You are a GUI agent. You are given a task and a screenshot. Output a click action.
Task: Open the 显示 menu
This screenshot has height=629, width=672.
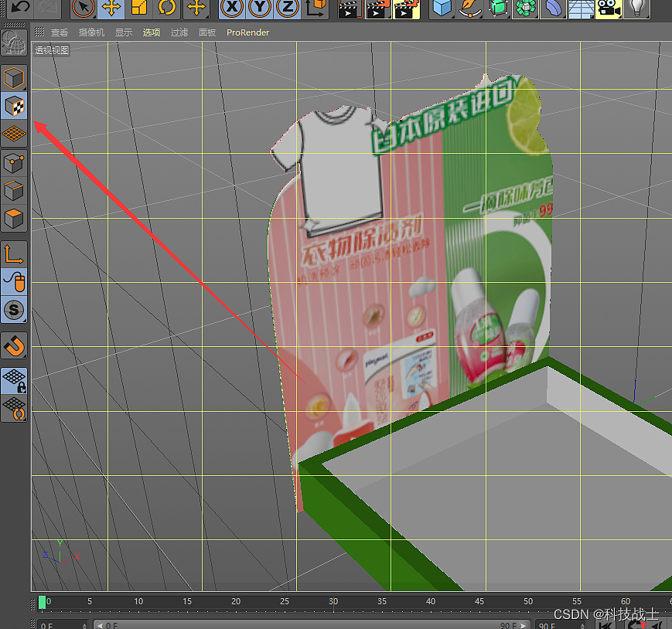[x=124, y=32]
